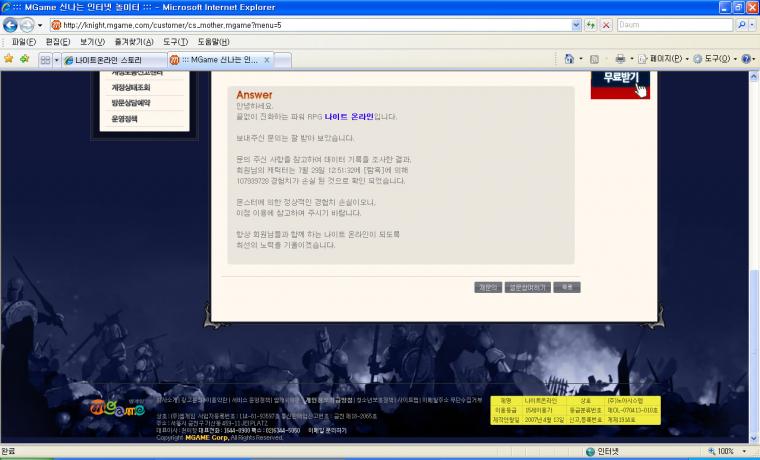Open the 즐겨찾기(A) menu
The image size is (760, 460).
click(134, 42)
